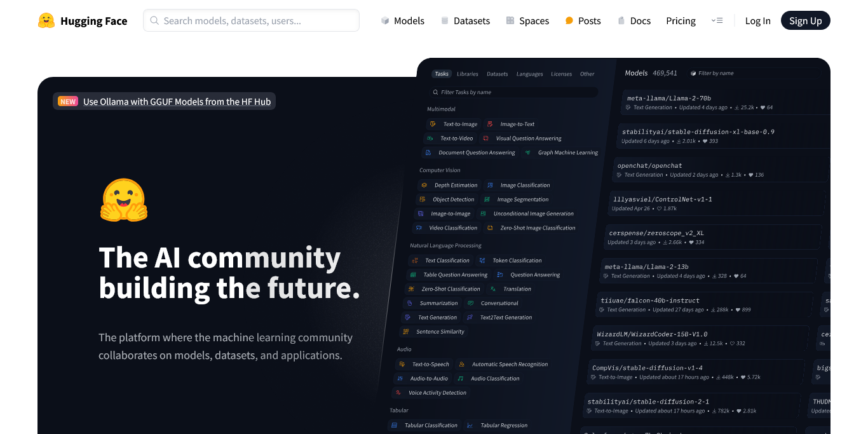Select the Other tab in the preview panel
Image resolution: width=868 pixels, height=434 pixels.
point(587,74)
